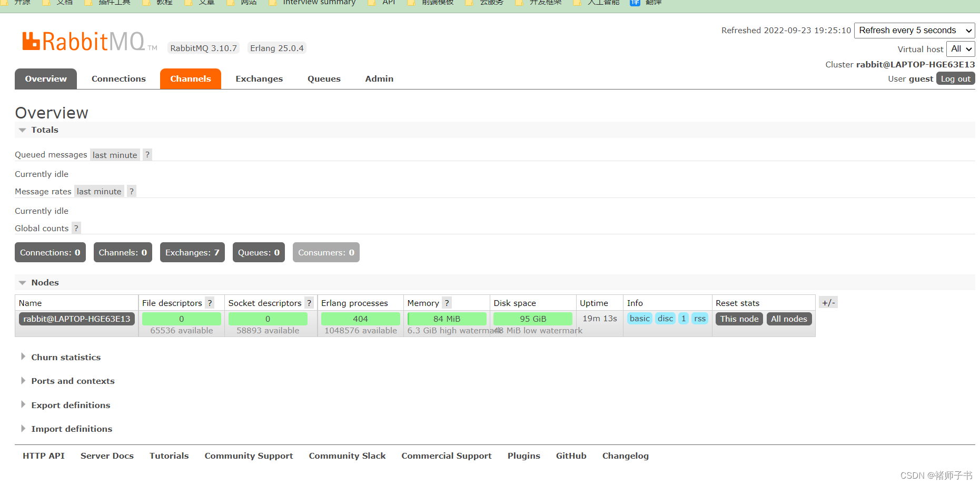Open node rabbit@LAPTOP-HGE63E13 details
This screenshot has width=980, height=485.
77,319
